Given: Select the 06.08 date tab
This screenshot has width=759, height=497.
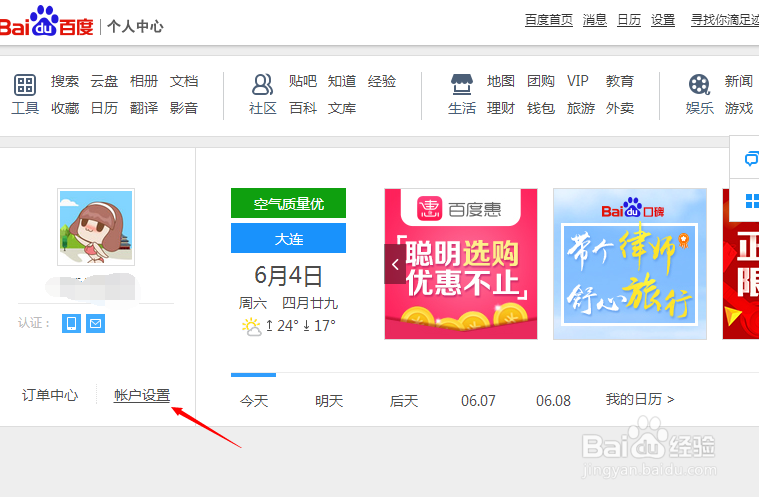Looking at the screenshot, I should pyautogui.click(x=553, y=401).
